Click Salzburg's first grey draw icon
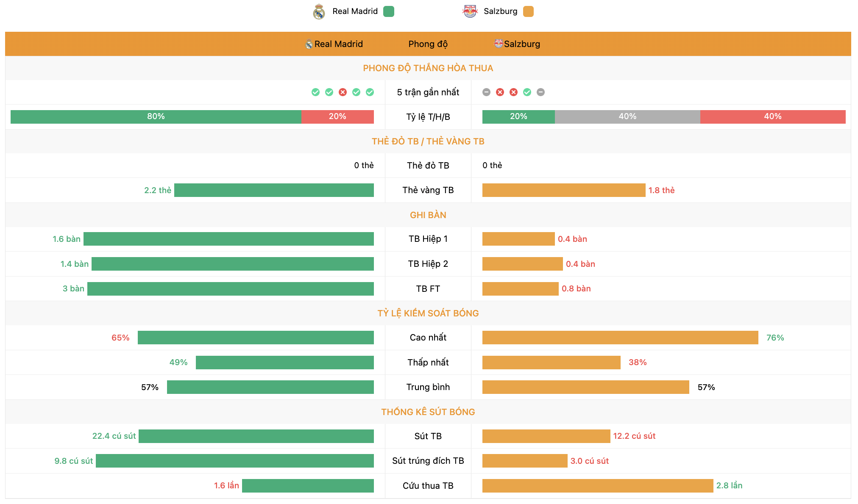 (x=486, y=92)
